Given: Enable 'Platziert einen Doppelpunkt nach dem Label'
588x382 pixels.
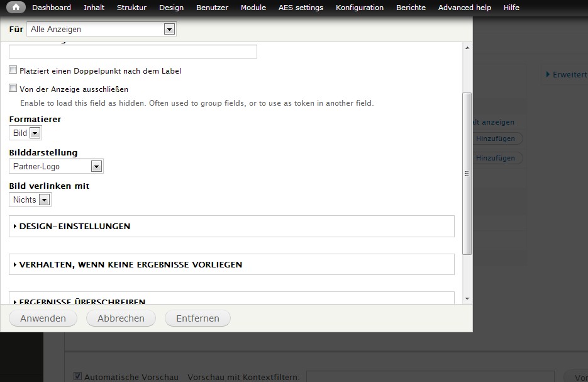Looking at the screenshot, I should coord(13,70).
